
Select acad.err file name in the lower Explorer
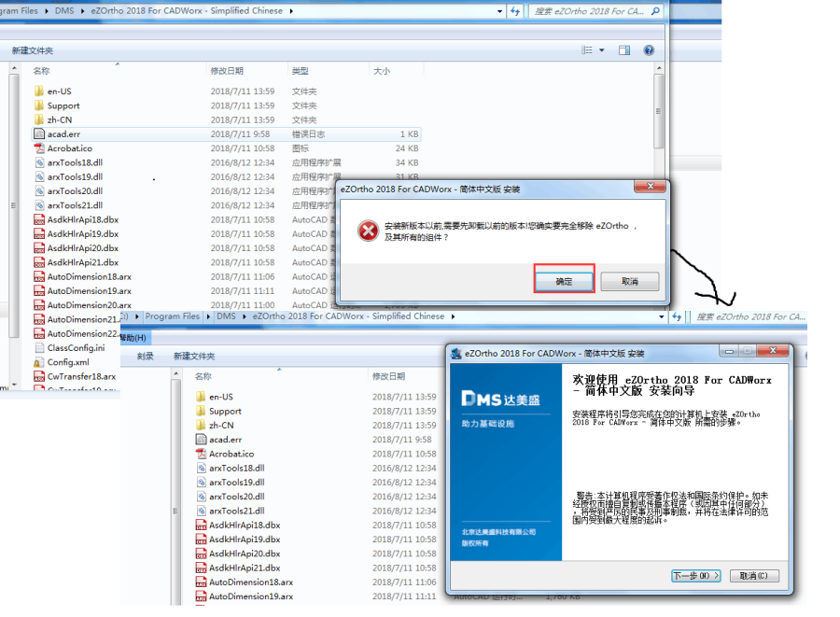pos(226,440)
